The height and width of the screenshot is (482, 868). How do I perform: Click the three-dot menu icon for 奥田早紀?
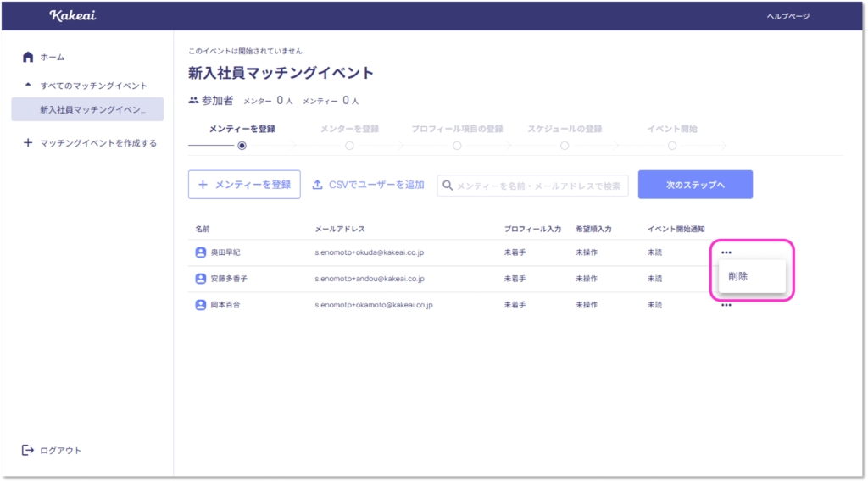coord(726,252)
